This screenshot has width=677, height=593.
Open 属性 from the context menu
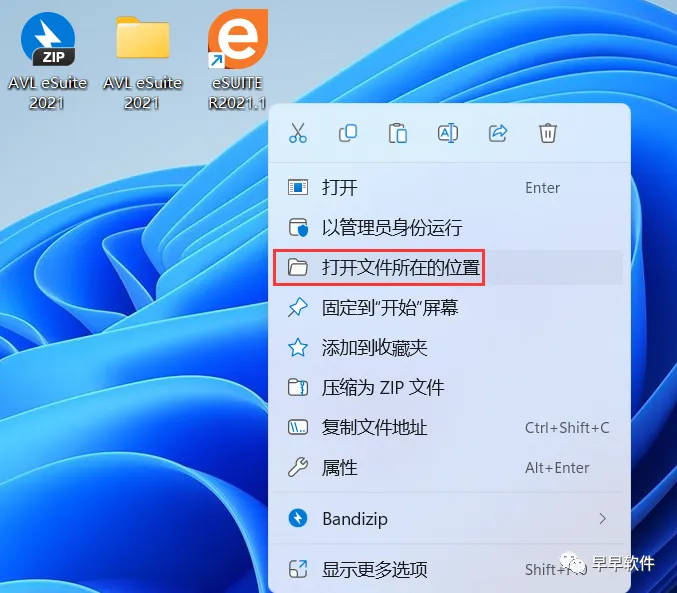[x=449, y=468]
